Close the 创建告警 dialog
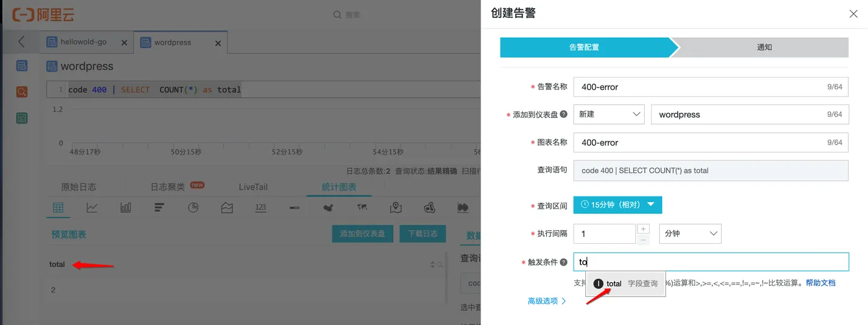 tap(854, 14)
